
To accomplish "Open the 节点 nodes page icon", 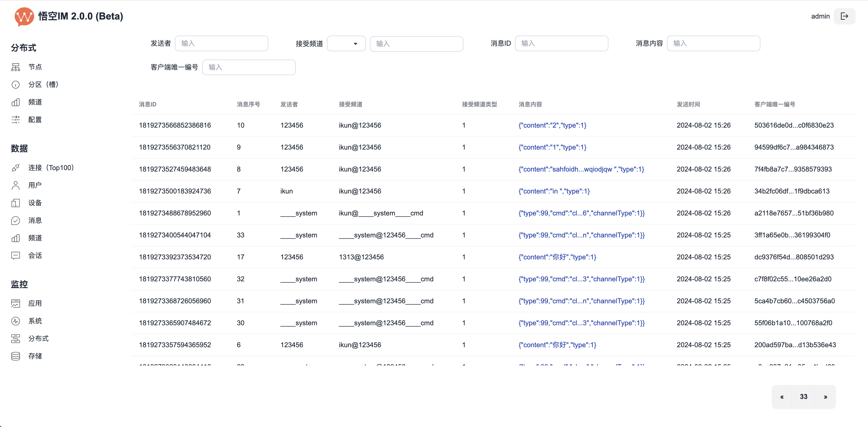I will pos(16,67).
